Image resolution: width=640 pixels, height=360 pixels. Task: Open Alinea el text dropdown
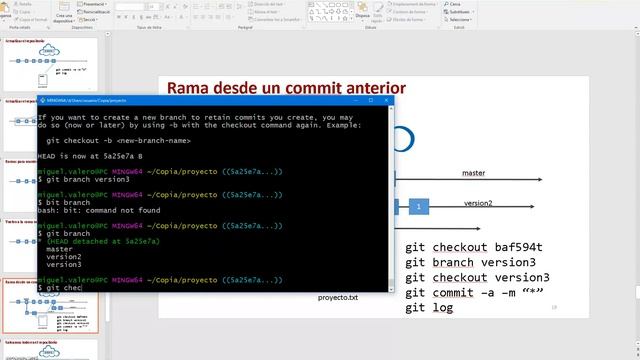(264, 12)
